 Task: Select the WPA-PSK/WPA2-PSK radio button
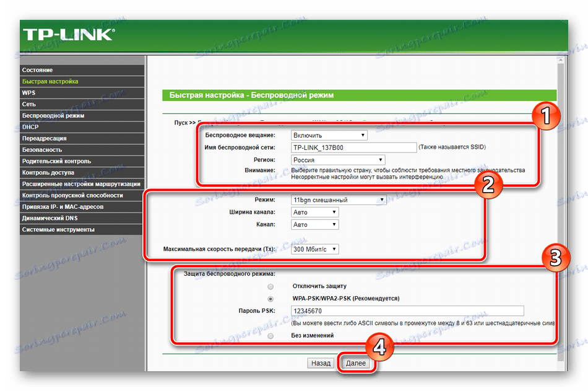click(x=270, y=299)
